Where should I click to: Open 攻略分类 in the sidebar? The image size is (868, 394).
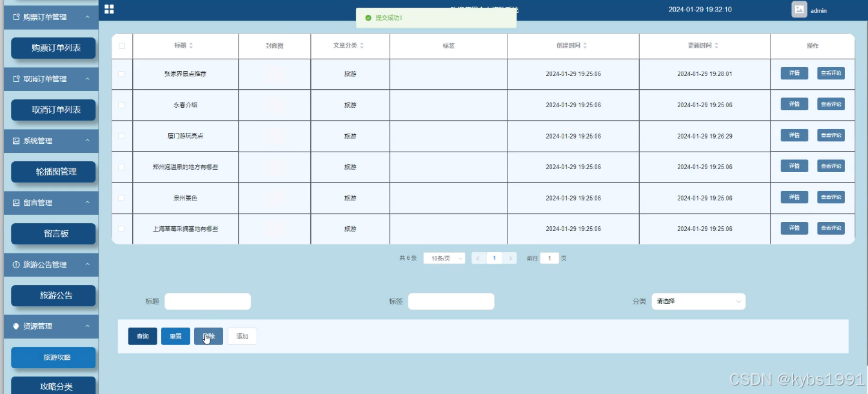54,386
